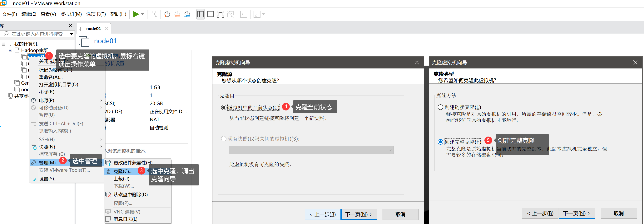The width and height of the screenshot is (644, 224).
Task: Open the 虚拟机(M) menu
Action: coord(71,14)
